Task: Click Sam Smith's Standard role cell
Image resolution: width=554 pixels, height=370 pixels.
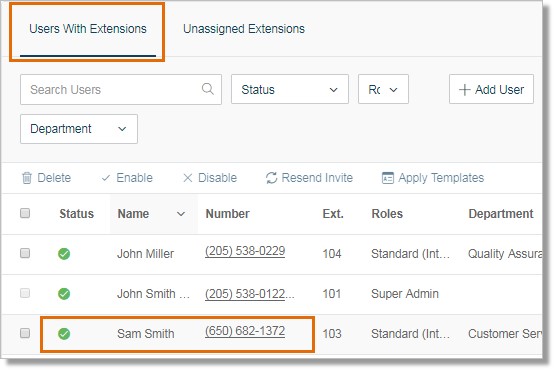Action: point(411,334)
